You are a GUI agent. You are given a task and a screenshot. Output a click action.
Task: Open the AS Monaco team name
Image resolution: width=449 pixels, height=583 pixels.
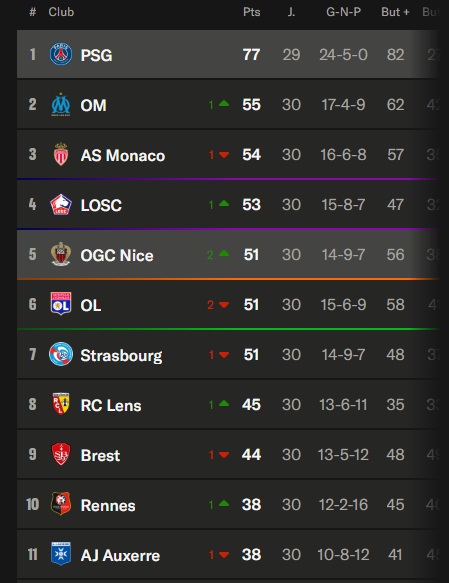pyautogui.click(x=123, y=155)
